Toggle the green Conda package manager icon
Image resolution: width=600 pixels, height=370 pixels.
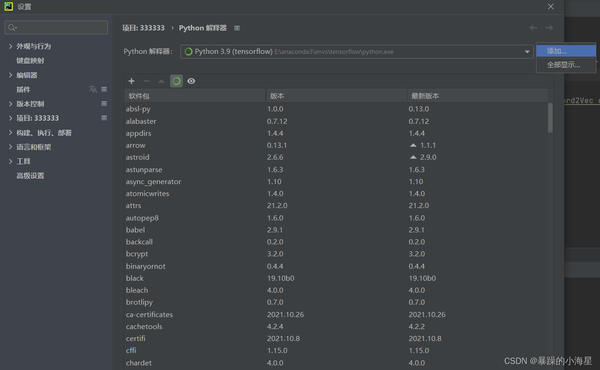coord(176,81)
